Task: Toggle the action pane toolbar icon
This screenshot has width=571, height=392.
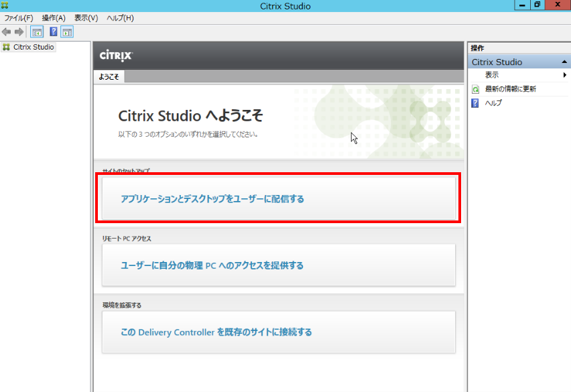Action: click(67, 32)
